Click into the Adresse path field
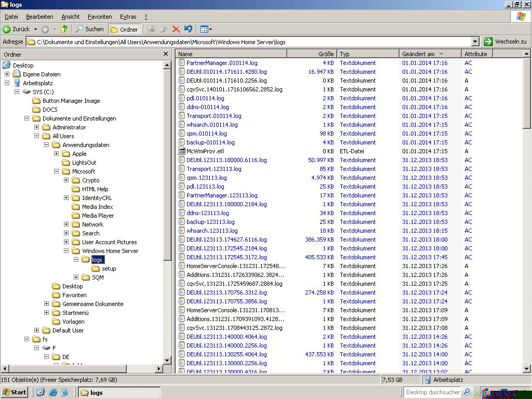532x399 pixels. pos(249,42)
